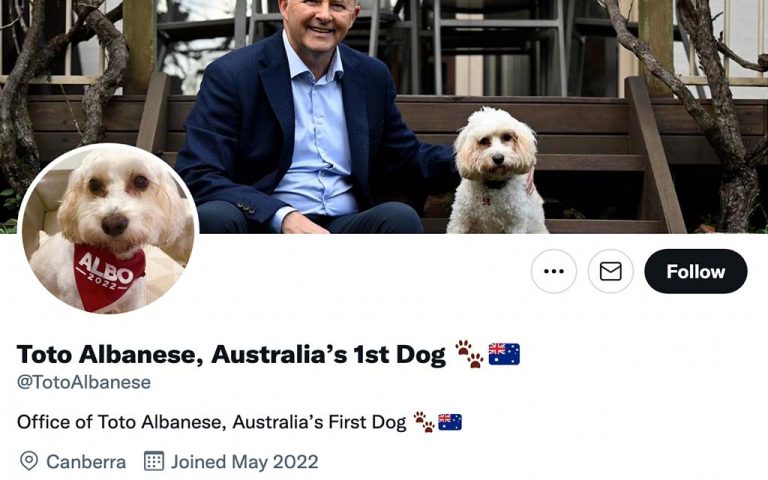Click the Joined May 2022 text
Image resolution: width=768 pixels, height=480 pixels.
[x=244, y=462]
